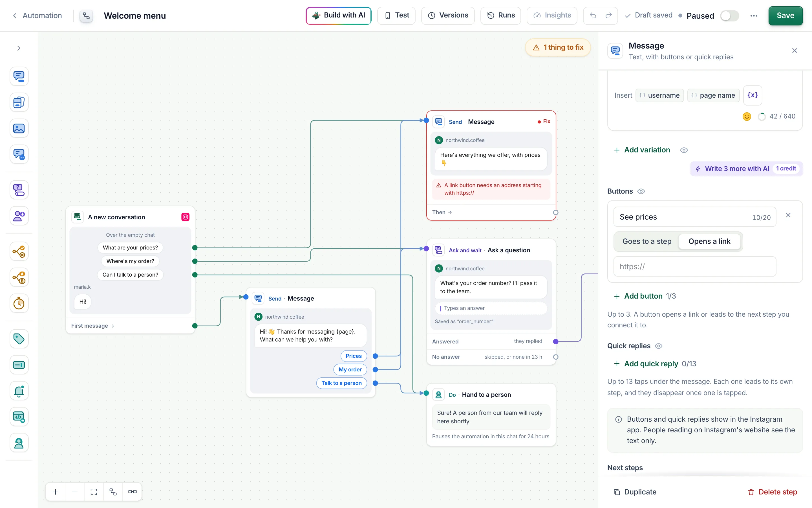Toggle the Buttons preview eye
812x508 pixels.
point(641,191)
